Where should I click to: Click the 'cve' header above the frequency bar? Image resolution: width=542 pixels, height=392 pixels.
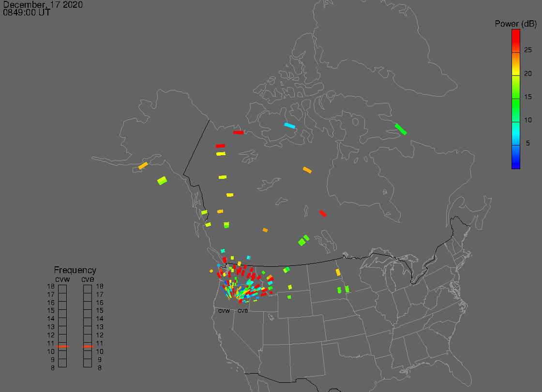tap(88, 279)
